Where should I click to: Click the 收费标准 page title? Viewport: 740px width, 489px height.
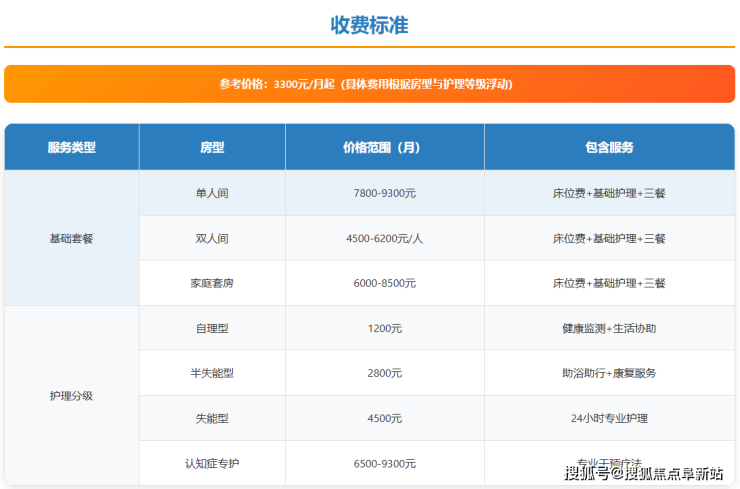369,25
